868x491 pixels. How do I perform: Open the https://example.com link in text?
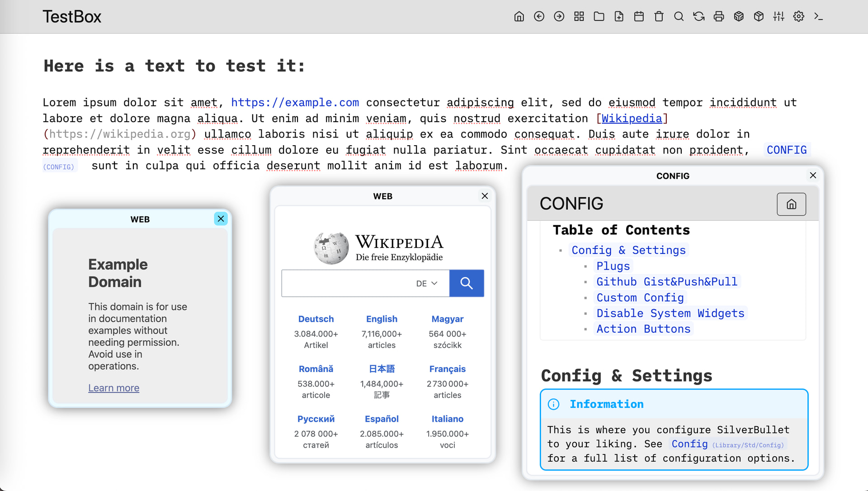(x=295, y=103)
